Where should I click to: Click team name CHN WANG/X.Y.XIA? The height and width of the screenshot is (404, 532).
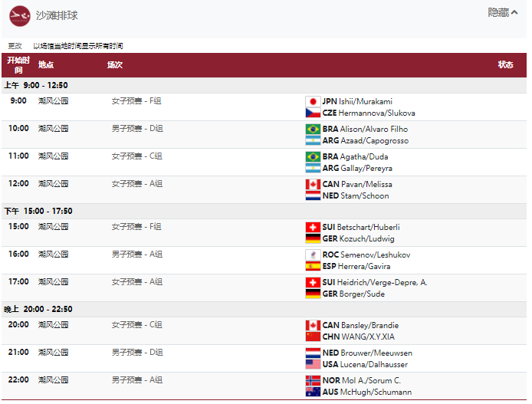(359, 337)
